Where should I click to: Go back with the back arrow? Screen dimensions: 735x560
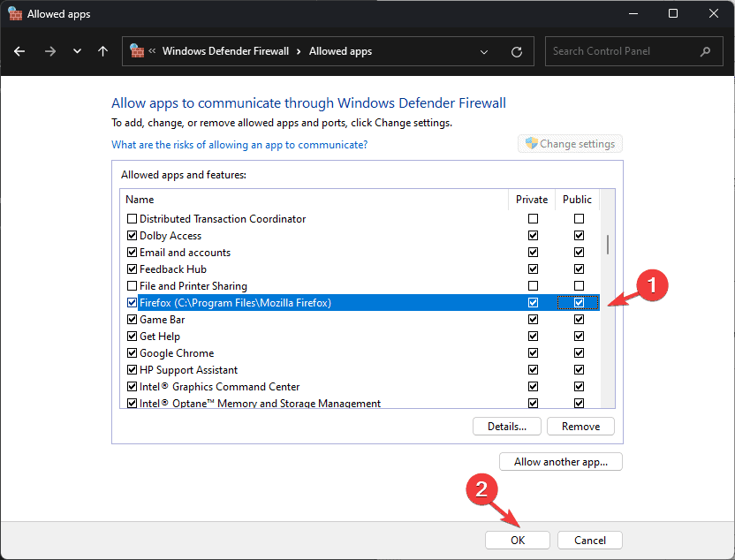click(19, 51)
